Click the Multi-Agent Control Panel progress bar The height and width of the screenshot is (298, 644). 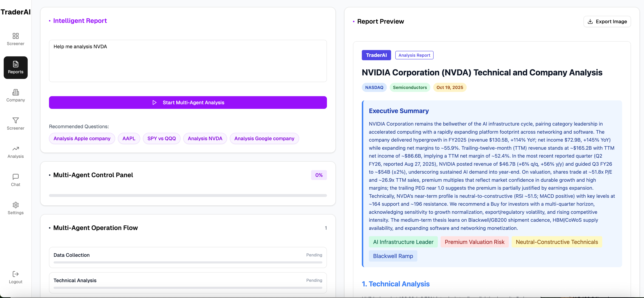188,195
